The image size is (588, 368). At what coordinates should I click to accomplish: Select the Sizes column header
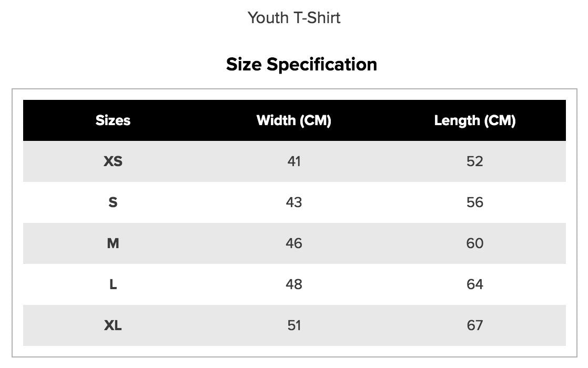pos(113,120)
